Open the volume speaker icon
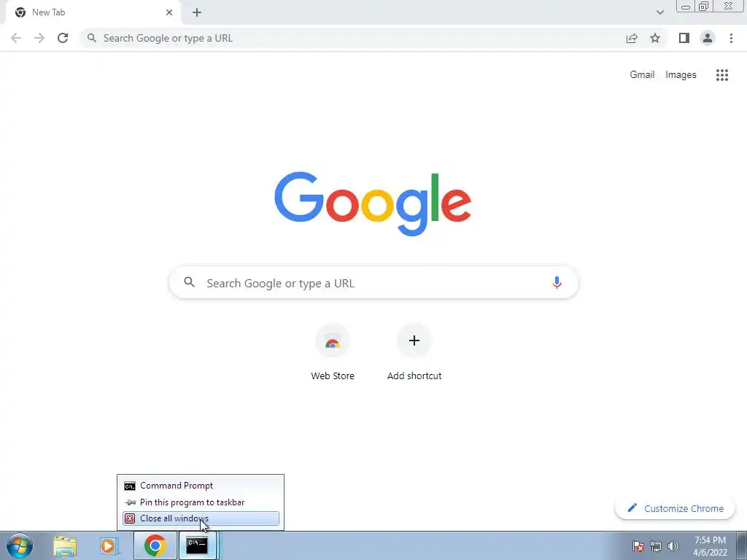This screenshot has width=747, height=560. (x=673, y=546)
